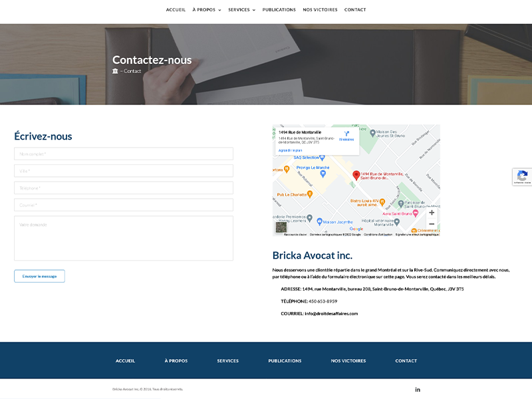Open Publications in the top navigation
The height and width of the screenshot is (399, 532).
tap(279, 10)
